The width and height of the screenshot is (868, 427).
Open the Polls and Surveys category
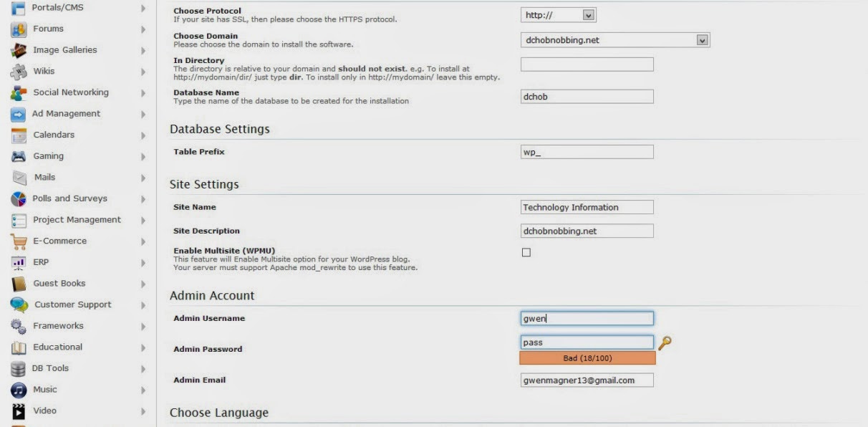[x=69, y=198]
